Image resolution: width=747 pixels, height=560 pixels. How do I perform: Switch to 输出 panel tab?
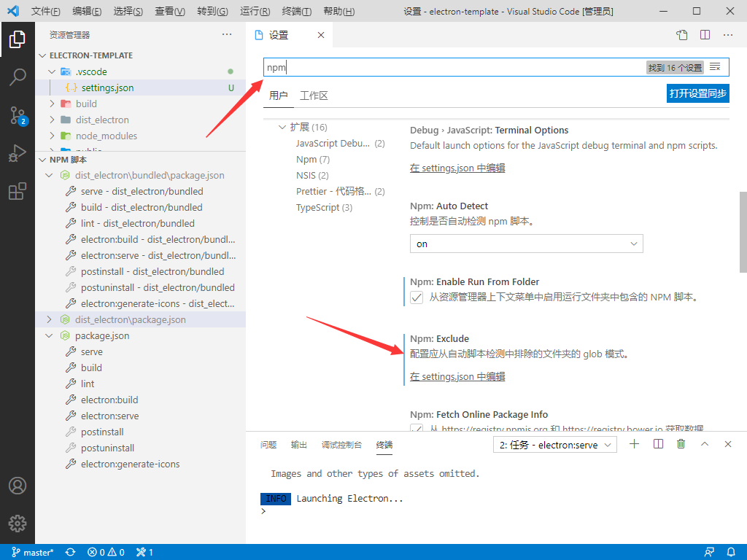[298, 445]
